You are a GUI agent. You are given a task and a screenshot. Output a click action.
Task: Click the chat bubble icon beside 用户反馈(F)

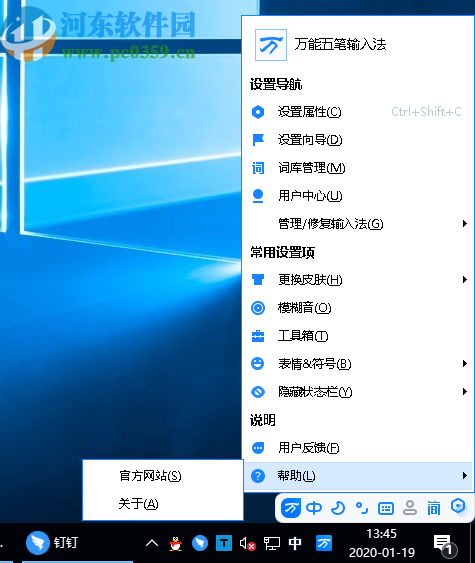tap(258, 448)
